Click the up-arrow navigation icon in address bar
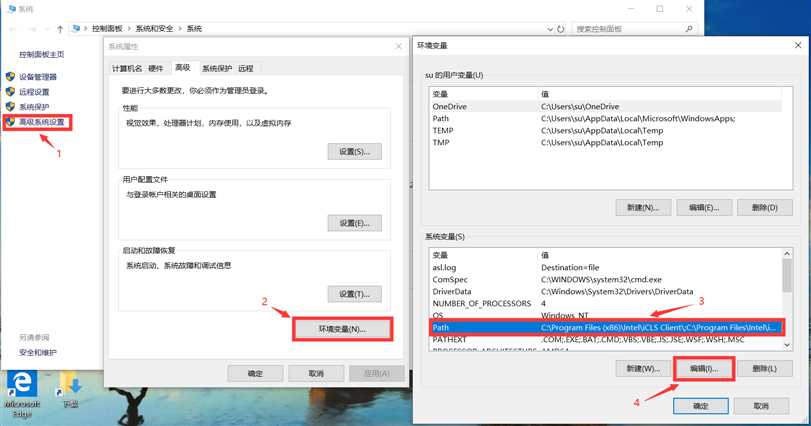 click(60, 29)
